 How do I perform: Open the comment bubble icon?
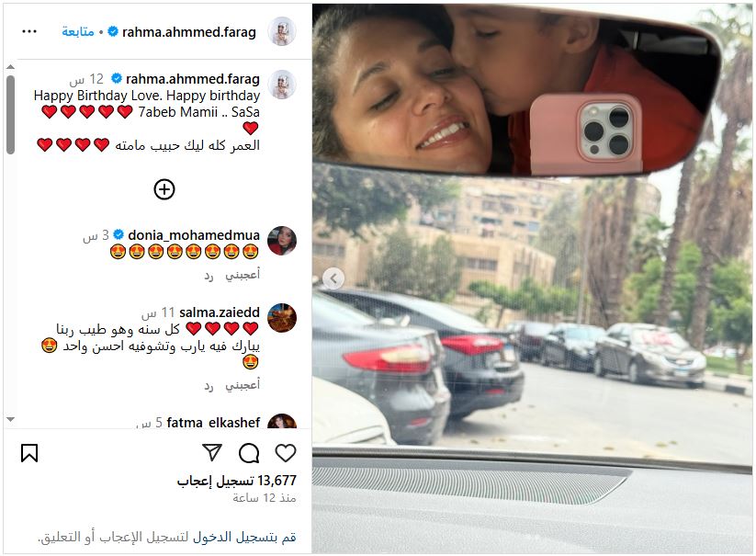pyautogui.click(x=249, y=453)
